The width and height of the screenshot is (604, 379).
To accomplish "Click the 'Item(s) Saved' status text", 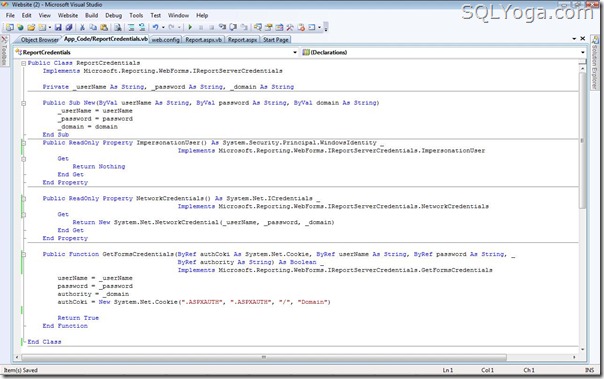I will pos(21,370).
